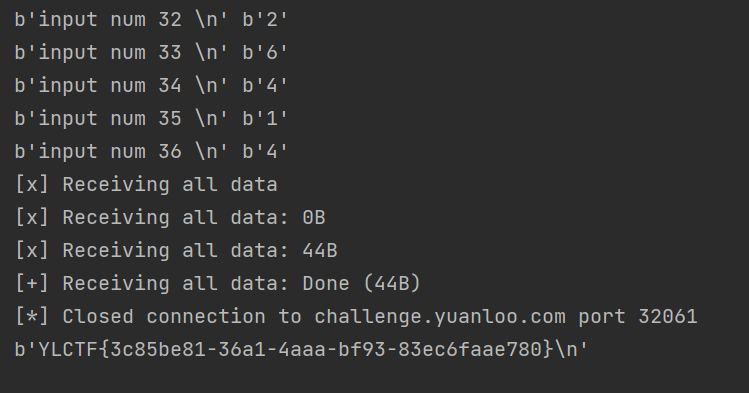Click the [*] marker on Closed connection line
Viewport: 749px width, 393px height.
32,317
